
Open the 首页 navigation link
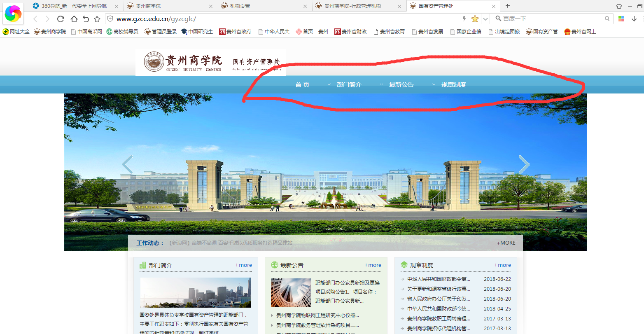(x=302, y=85)
